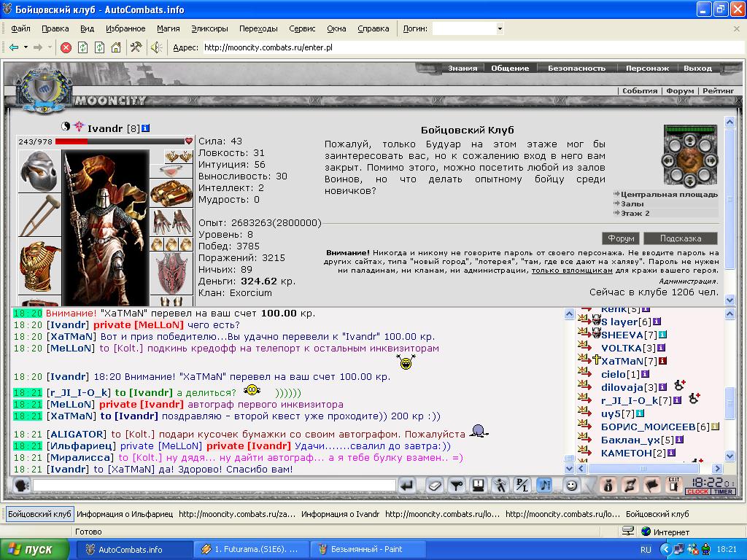The width and height of the screenshot is (747, 560).
Task: Click the talking head icon left of chat input
Action: (20, 485)
